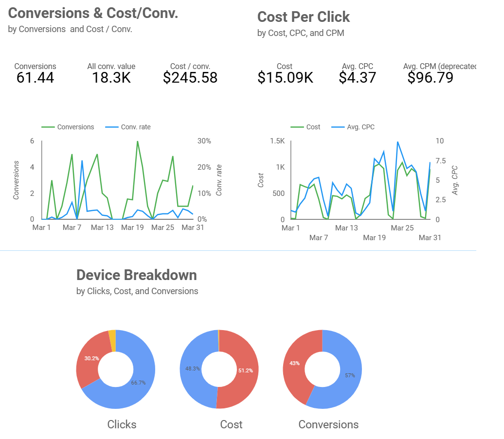Click the Cost scorecard showing $15.09K
Screen dimensions: 504x439
285,77
